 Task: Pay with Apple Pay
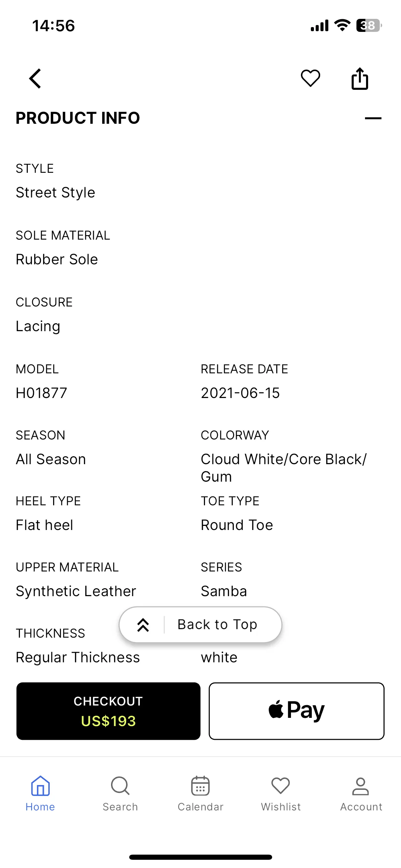pos(296,711)
